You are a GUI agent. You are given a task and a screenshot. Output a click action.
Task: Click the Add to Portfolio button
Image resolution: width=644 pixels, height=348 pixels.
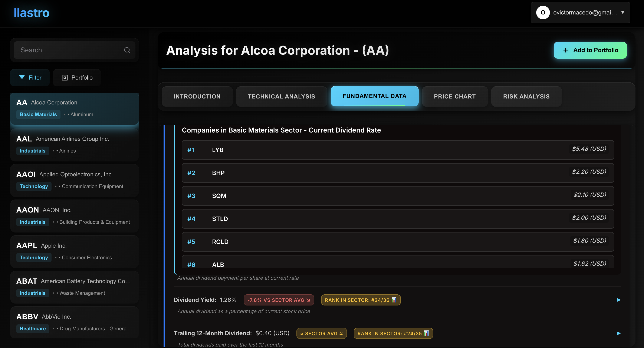coord(590,50)
